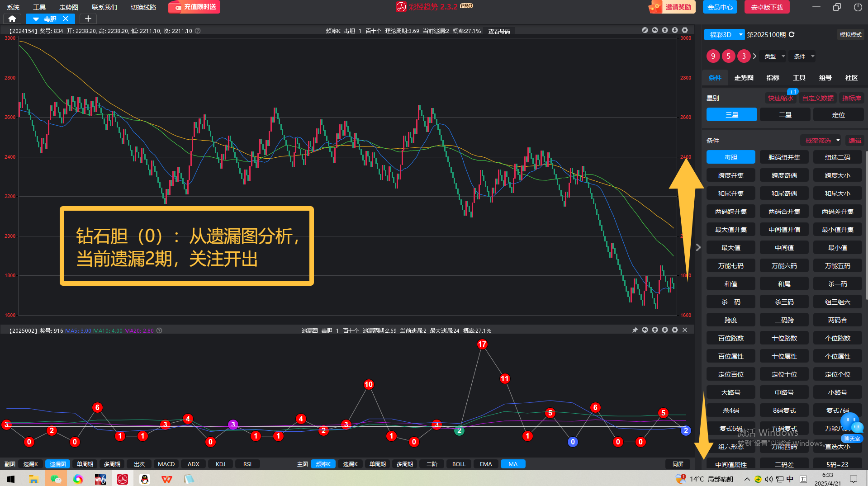Open WeChat from the taskbar
The image size is (868, 486).
coord(56,479)
